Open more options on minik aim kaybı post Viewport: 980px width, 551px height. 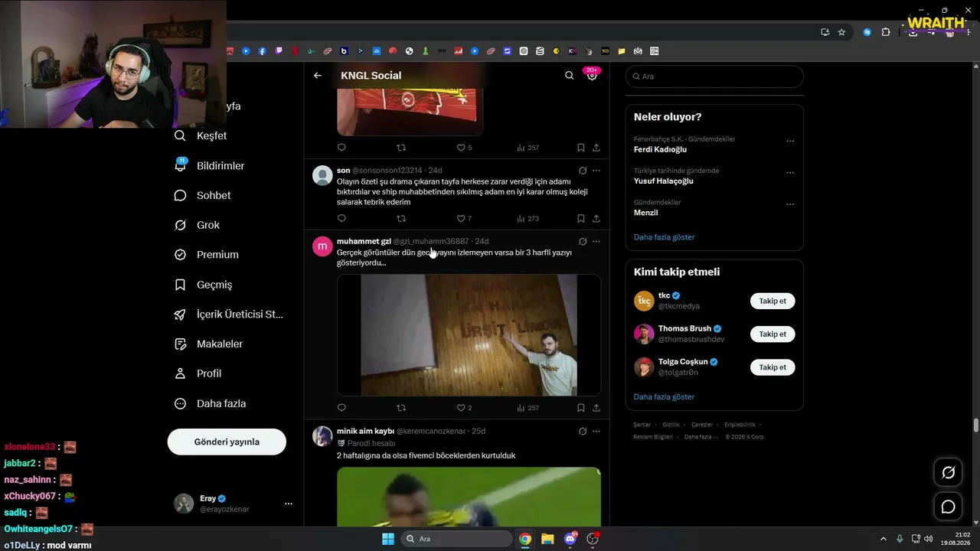click(596, 432)
